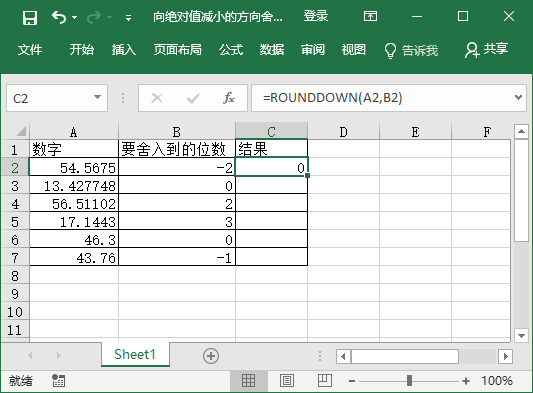Click the Select All corner triangle
The height and width of the screenshot is (393, 533).
coord(21,131)
